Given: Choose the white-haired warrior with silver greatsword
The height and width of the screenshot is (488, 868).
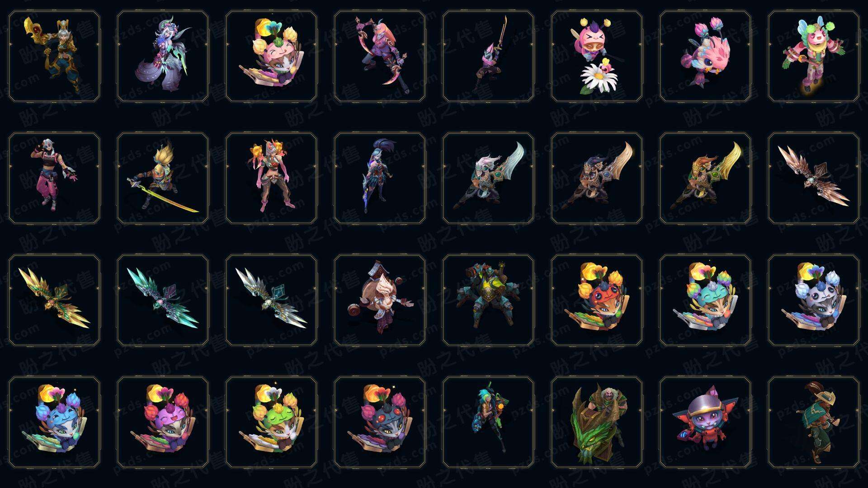Looking at the screenshot, I should click(x=488, y=178).
